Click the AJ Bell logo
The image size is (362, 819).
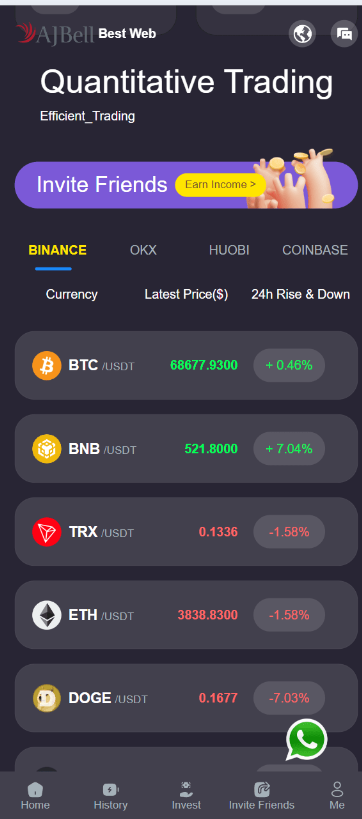coord(55,34)
